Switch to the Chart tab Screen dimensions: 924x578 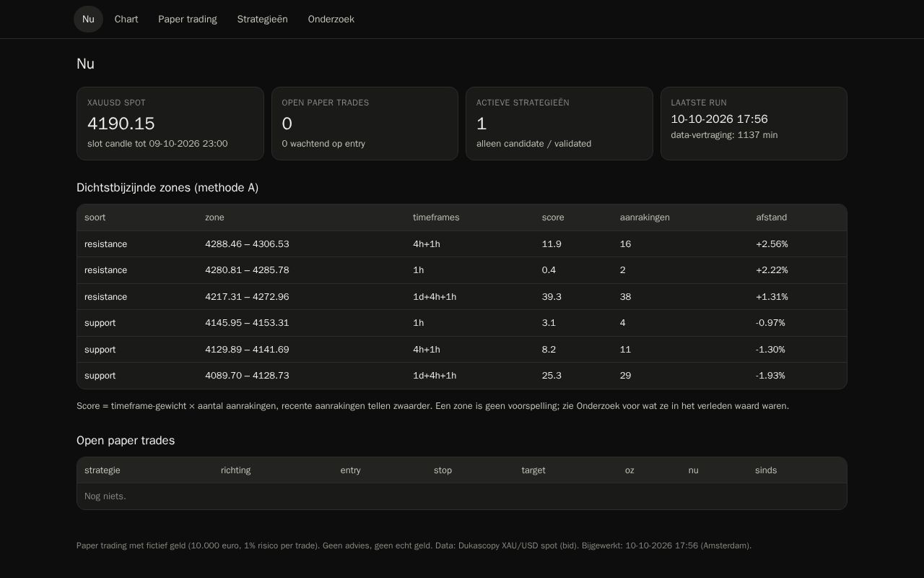pyautogui.click(x=126, y=20)
